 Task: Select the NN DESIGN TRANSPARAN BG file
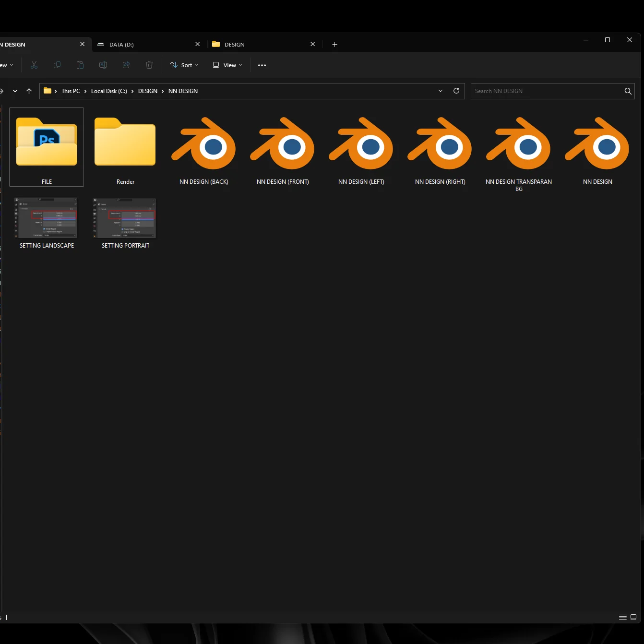pyautogui.click(x=519, y=143)
